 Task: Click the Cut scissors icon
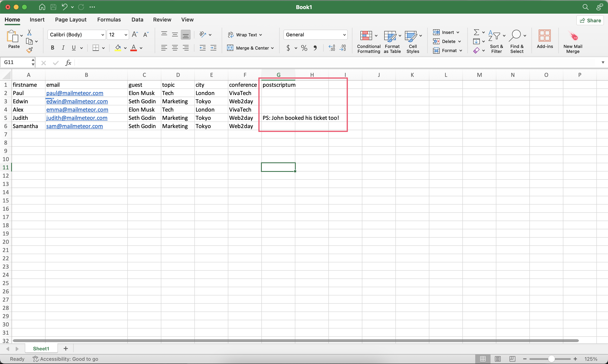click(x=29, y=32)
